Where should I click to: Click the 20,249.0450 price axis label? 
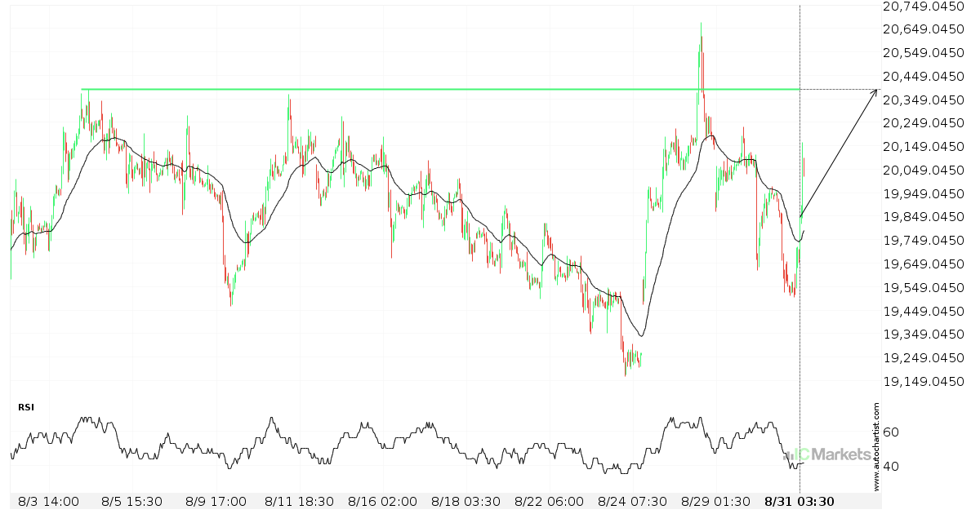pos(925,123)
